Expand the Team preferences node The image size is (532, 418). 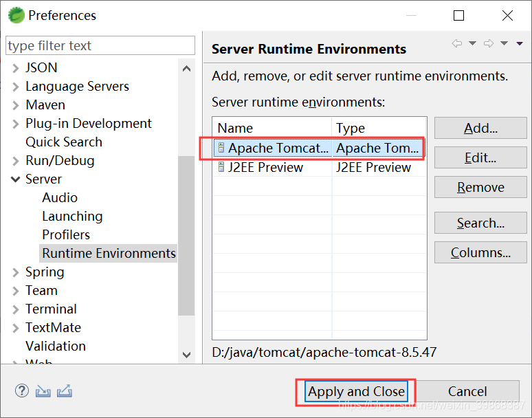pos(15,291)
